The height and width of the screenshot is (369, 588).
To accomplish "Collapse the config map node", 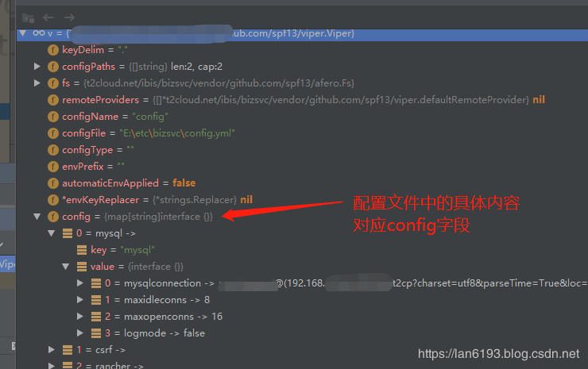I will [x=37, y=216].
